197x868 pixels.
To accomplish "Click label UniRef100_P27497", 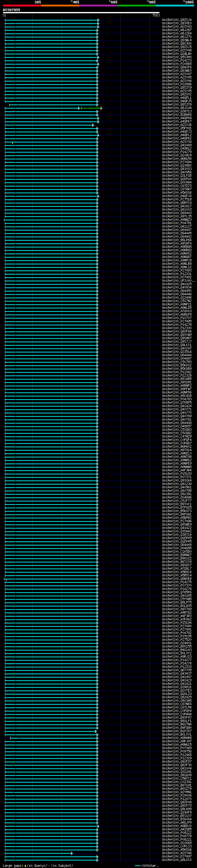I will point(176,857).
